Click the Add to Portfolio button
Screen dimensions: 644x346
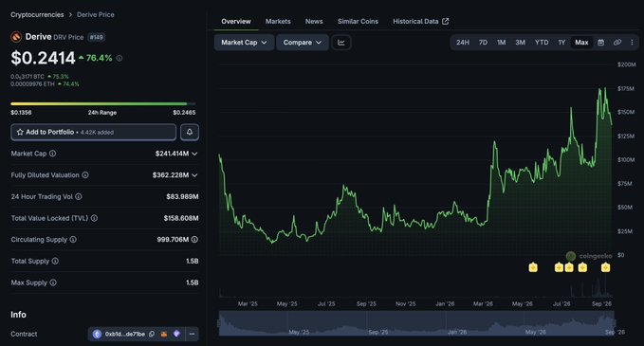coord(93,132)
